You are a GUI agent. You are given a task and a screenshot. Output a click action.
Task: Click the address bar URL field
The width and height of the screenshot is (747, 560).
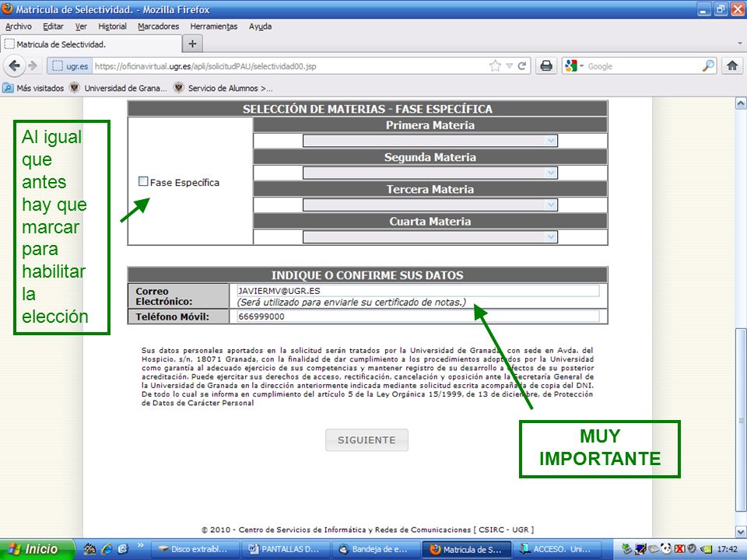(290, 65)
